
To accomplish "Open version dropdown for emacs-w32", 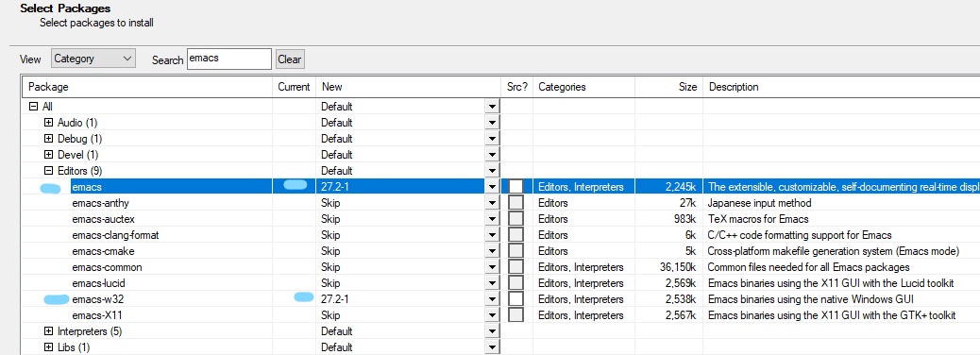I will pyautogui.click(x=493, y=299).
